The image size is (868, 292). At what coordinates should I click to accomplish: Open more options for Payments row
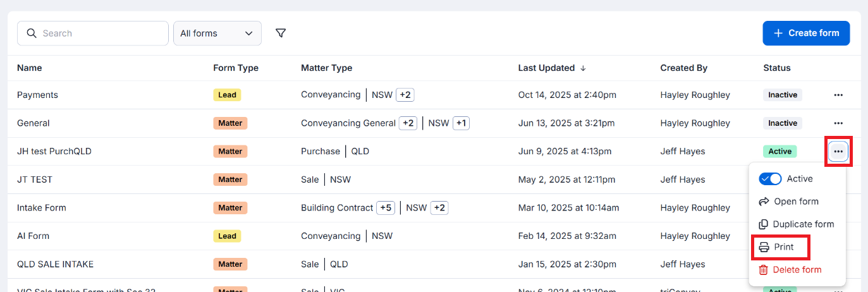pos(838,95)
